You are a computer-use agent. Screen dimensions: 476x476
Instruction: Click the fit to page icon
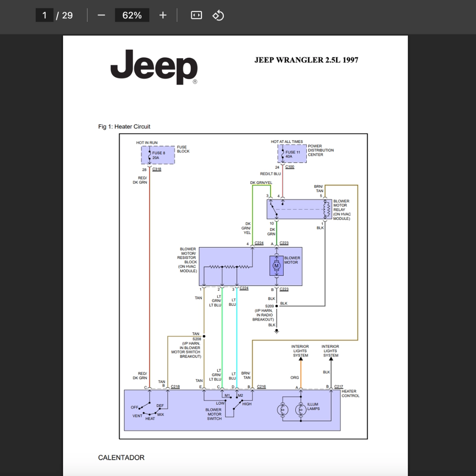[196, 15]
